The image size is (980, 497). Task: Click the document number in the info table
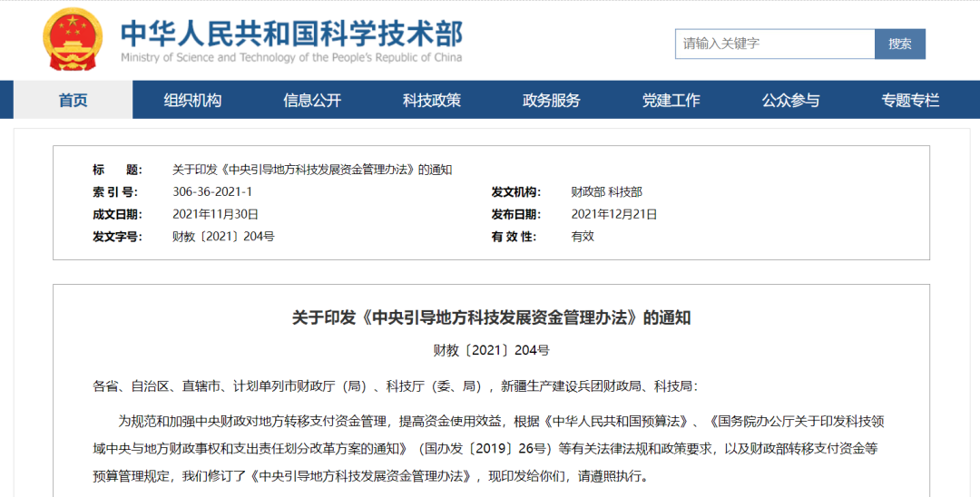tap(223, 237)
